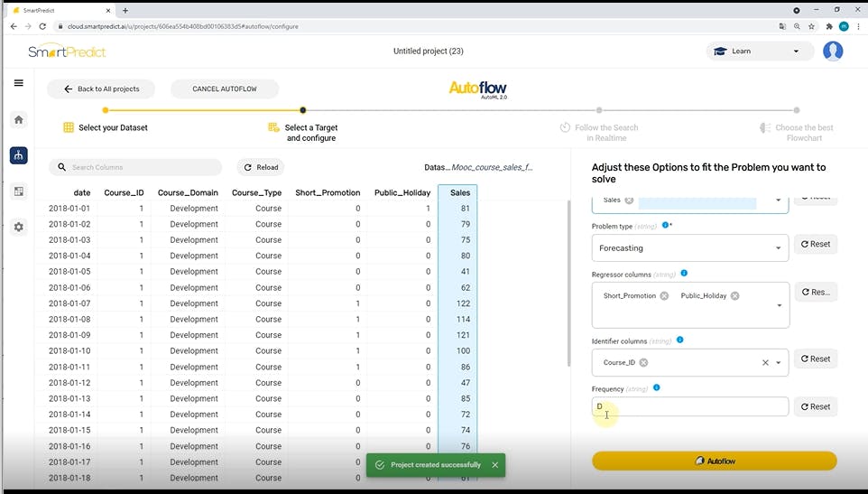
Task: Open Settings gear in sidebar
Action: click(x=18, y=227)
